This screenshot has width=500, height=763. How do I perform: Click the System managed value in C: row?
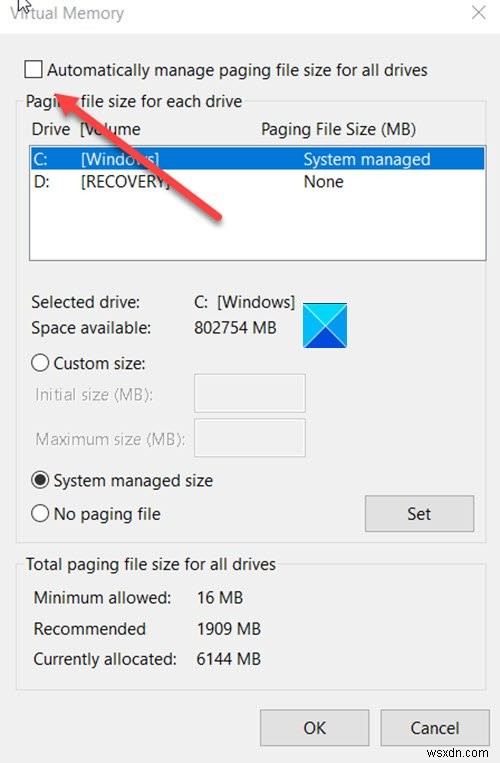click(367, 159)
